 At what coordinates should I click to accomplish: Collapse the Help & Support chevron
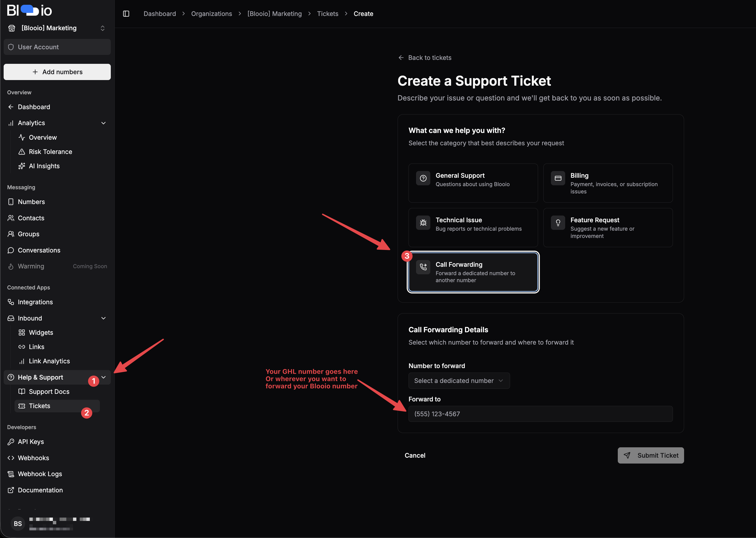[103, 377]
